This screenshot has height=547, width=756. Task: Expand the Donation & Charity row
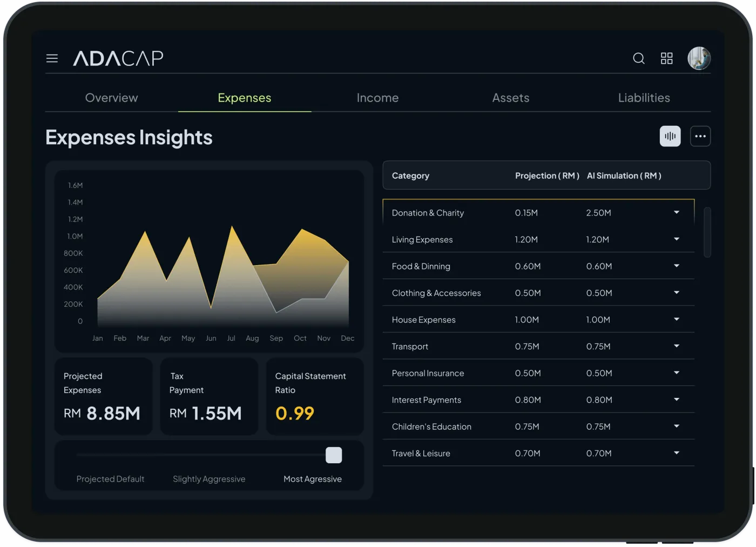(677, 212)
